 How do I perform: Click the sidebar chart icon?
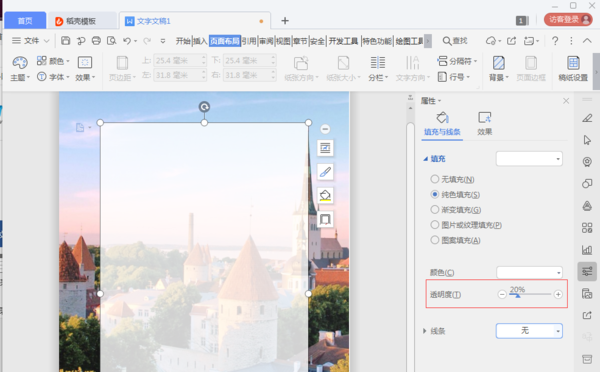click(x=587, y=250)
